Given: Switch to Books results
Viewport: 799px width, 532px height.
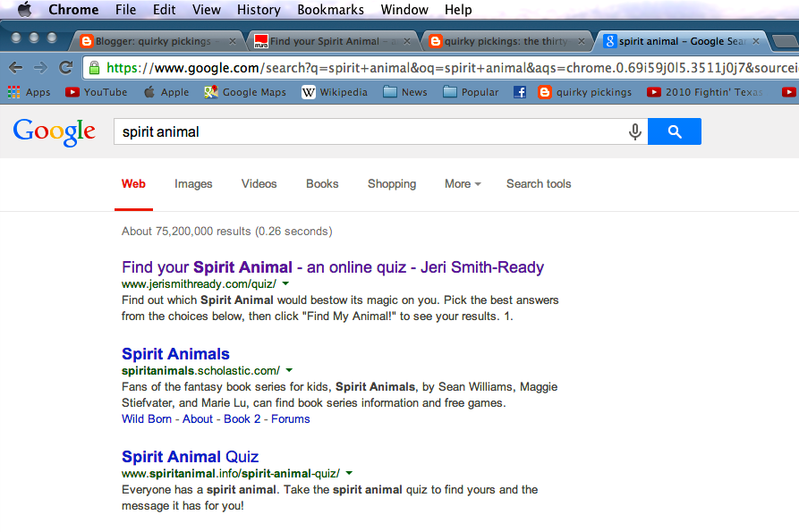Looking at the screenshot, I should (x=322, y=184).
